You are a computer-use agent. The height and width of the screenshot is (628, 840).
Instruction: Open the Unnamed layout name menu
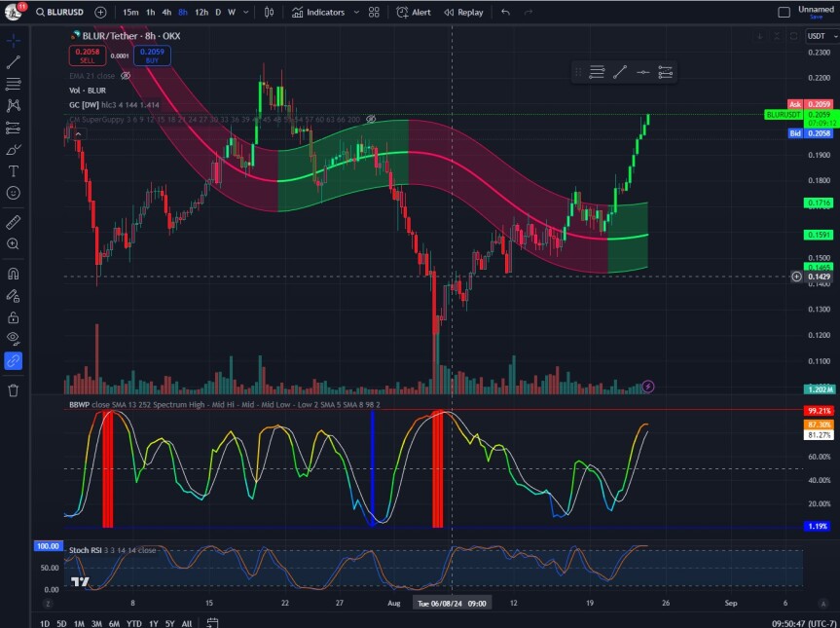816,9
